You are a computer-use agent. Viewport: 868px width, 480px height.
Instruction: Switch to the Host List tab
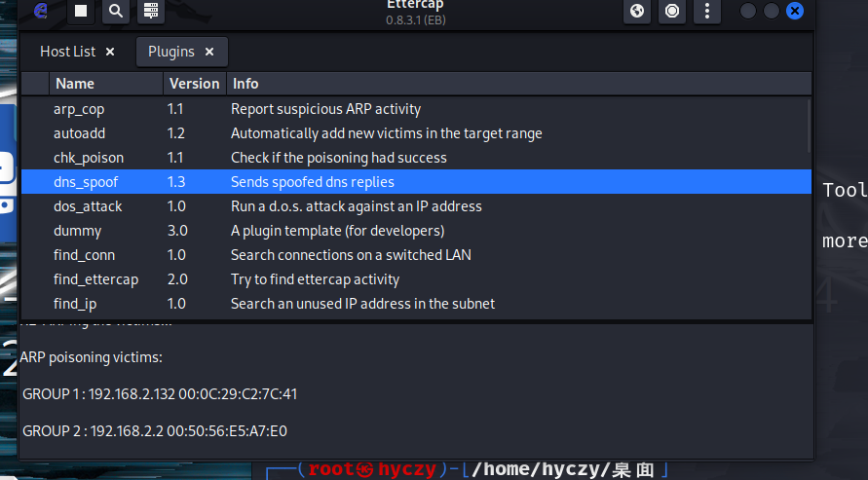[67, 52]
